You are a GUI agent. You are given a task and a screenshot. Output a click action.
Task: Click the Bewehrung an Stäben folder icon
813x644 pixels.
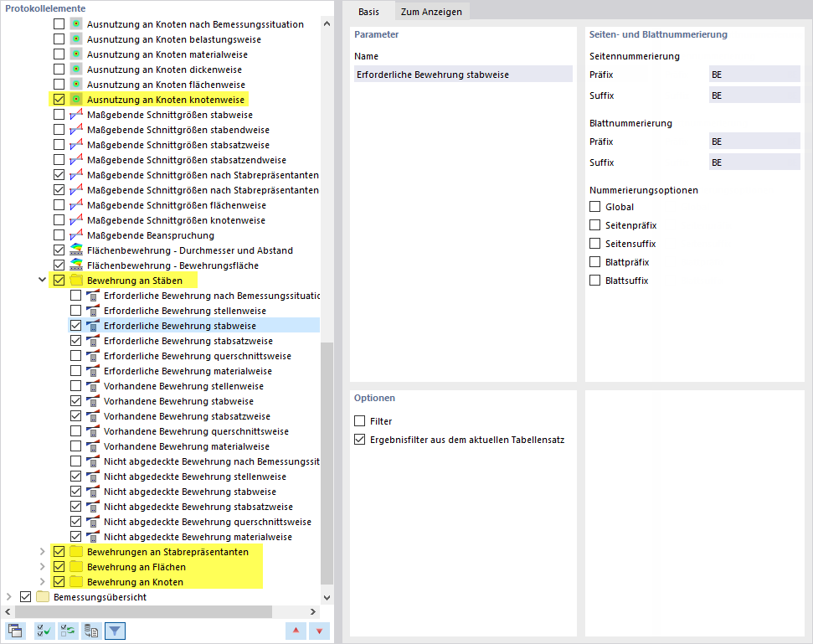(76, 280)
